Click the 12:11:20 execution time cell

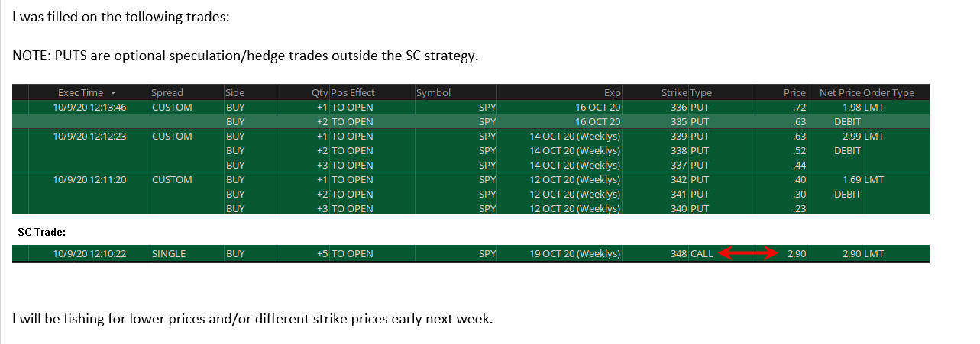click(x=90, y=180)
